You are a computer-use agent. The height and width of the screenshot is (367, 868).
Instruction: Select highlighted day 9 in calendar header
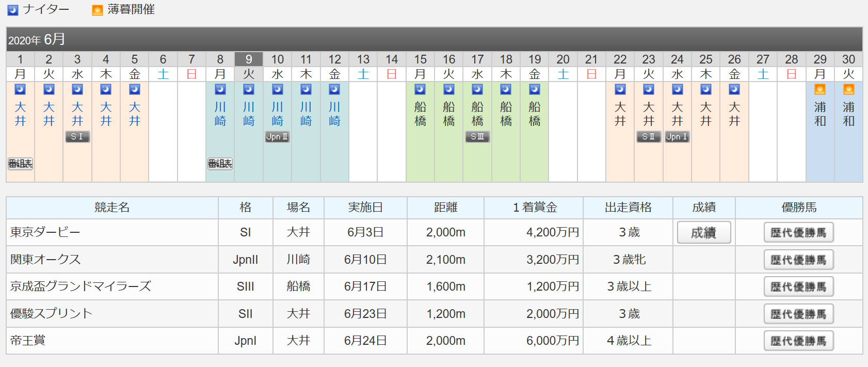tap(249, 59)
